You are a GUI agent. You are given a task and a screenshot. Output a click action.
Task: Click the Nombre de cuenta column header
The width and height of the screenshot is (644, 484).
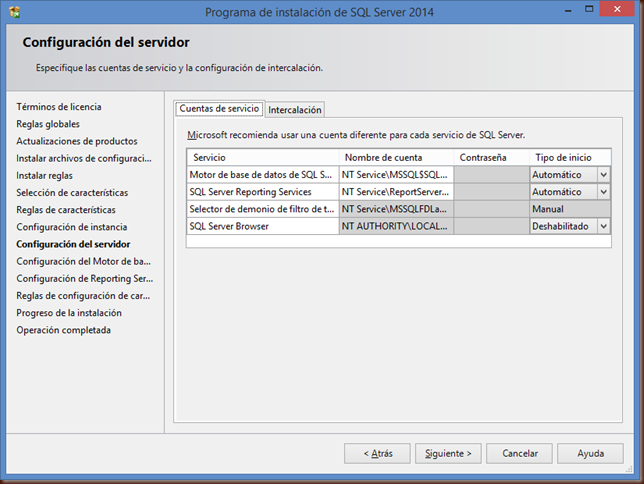[x=396, y=157]
